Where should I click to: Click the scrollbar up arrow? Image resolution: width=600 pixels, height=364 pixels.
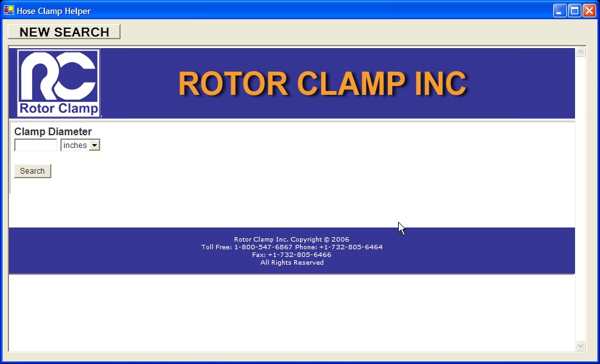pos(581,52)
